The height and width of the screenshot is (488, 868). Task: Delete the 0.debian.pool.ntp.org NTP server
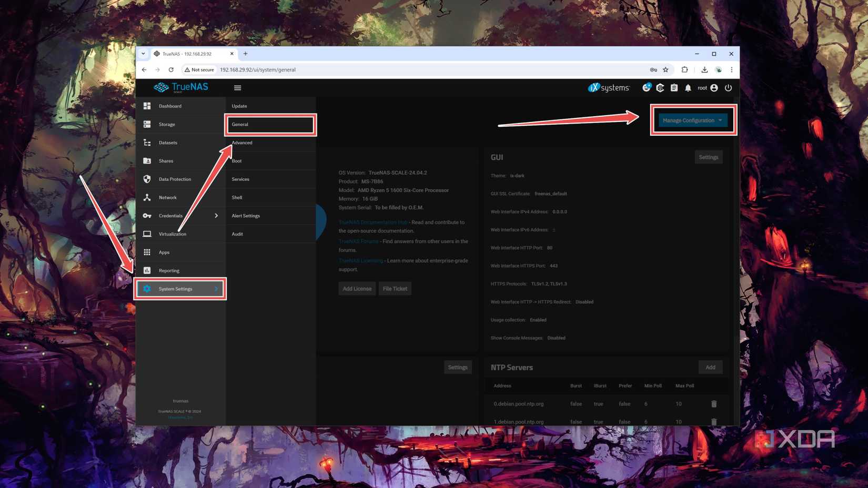pos(714,404)
